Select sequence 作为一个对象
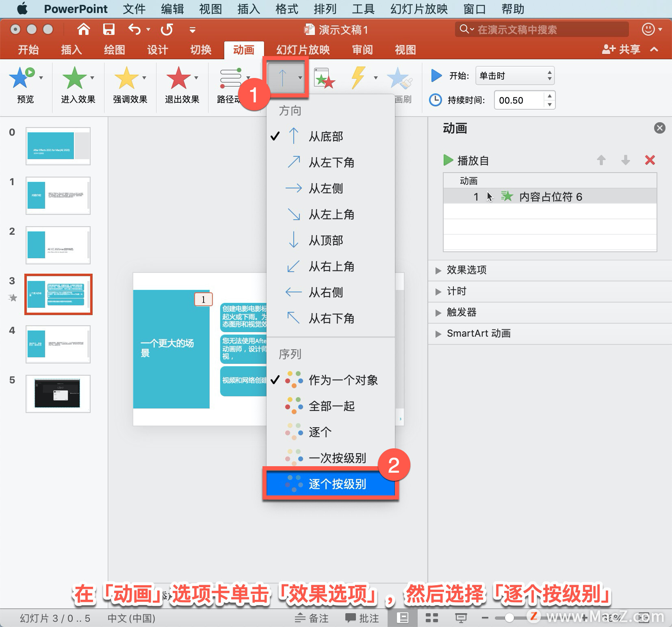This screenshot has width=672, height=627. click(331, 380)
